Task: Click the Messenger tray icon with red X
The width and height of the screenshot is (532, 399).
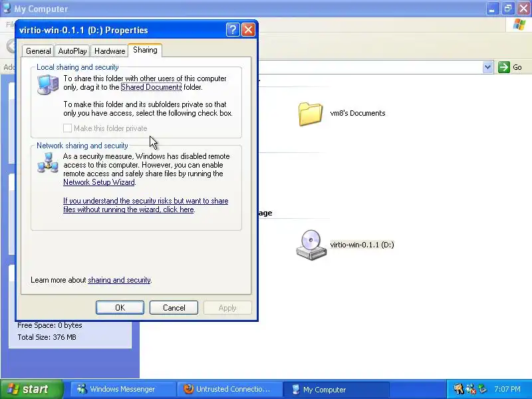Action: tap(470, 389)
